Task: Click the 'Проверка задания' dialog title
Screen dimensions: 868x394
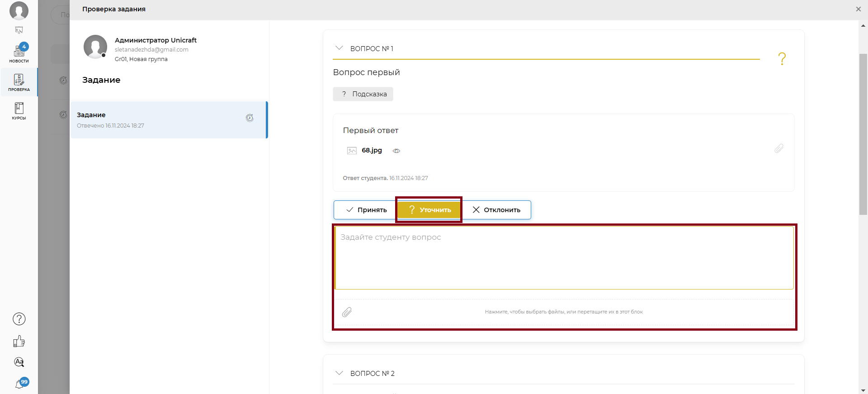Action: (114, 9)
